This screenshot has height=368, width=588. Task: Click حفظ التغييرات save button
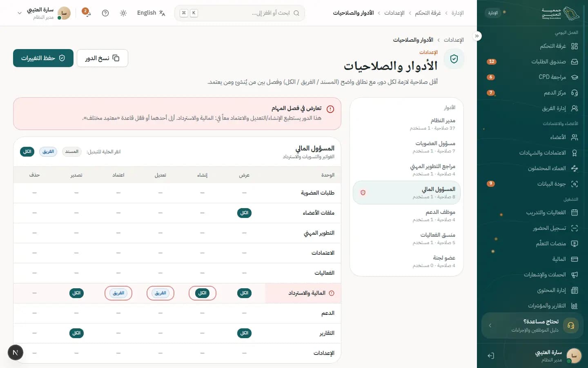[x=43, y=58]
